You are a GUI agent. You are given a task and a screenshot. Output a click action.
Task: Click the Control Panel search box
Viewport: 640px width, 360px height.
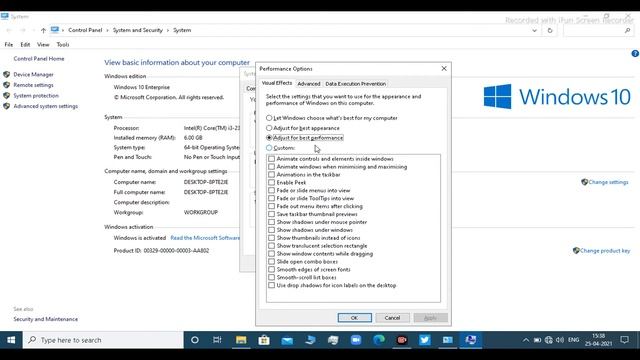coord(598,31)
